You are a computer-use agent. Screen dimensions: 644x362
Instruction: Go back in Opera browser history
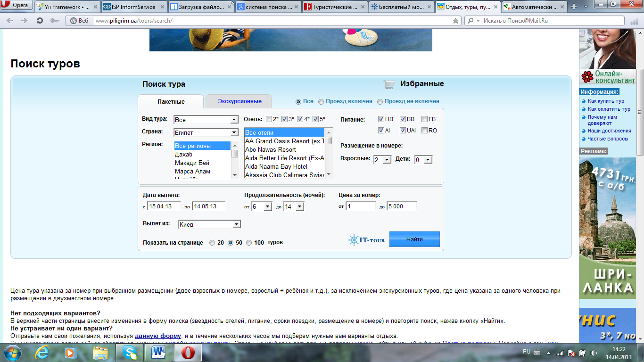coord(10,21)
